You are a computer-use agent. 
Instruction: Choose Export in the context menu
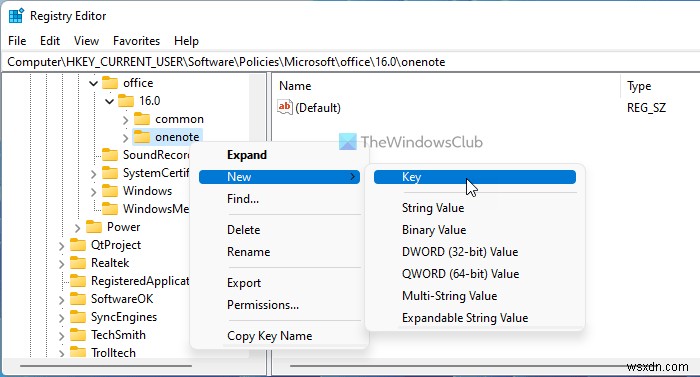[x=279, y=283]
